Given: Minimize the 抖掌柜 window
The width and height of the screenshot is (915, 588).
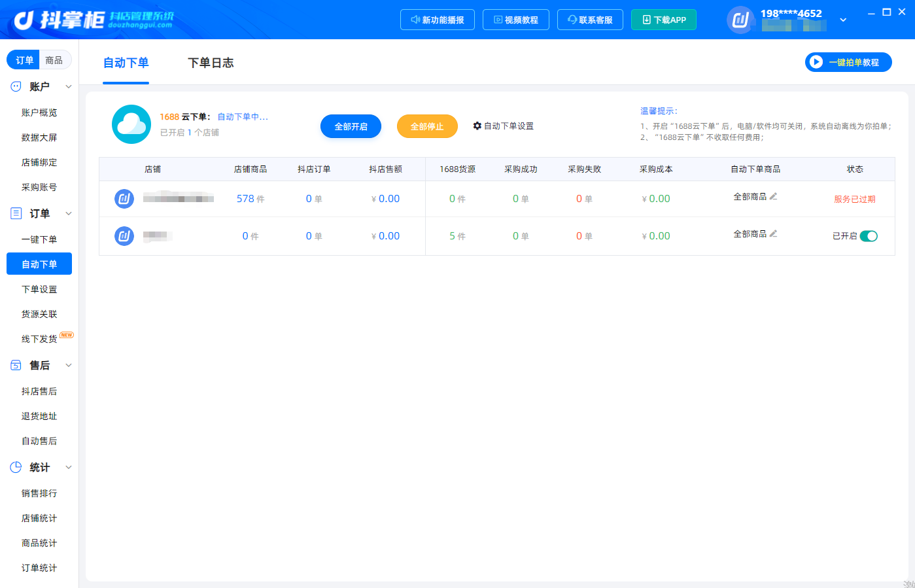Looking at the screenshot, I should pyautogui.click(x=871, y=12).
